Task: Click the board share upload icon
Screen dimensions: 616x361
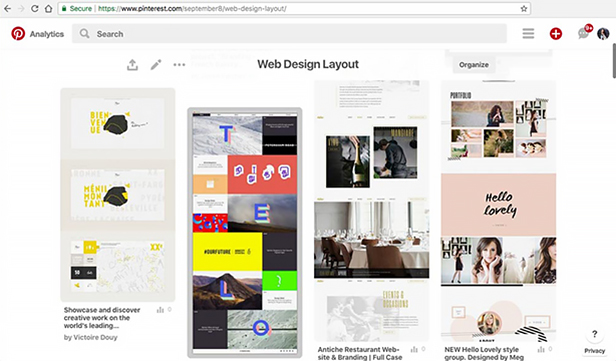Action: 132,65
